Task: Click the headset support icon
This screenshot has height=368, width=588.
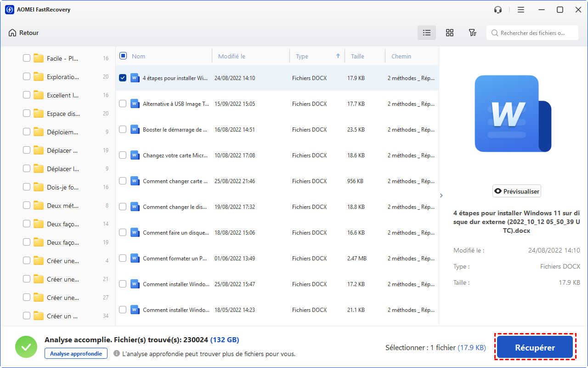Action: click(498, 10)
